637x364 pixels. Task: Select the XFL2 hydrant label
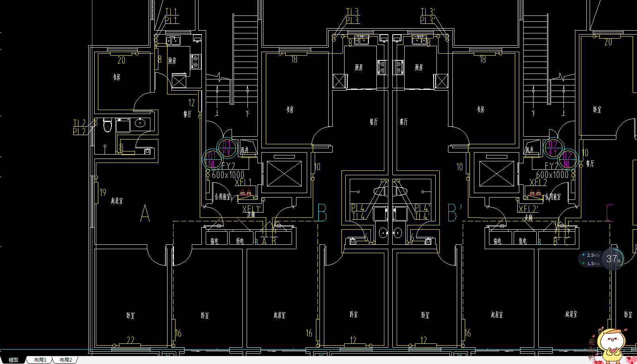tap(538, 182)
